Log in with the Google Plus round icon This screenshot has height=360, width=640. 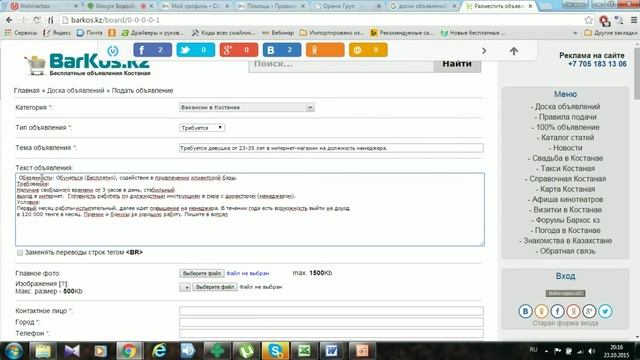click(x=589, y=311)
